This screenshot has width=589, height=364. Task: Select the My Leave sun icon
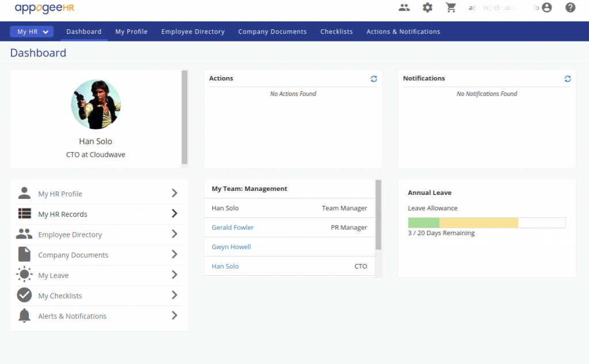[x=24, y=275]
